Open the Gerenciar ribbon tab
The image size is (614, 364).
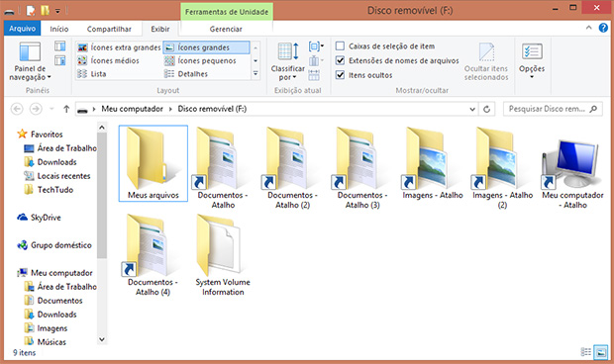point(226,29)
